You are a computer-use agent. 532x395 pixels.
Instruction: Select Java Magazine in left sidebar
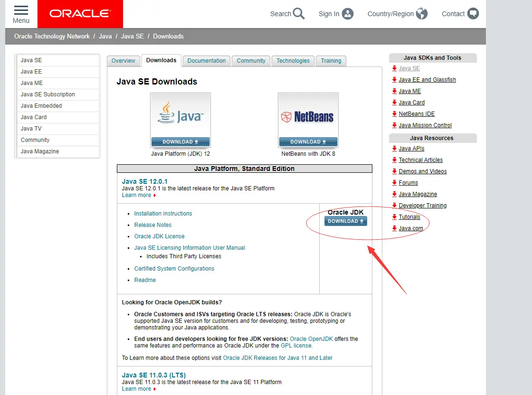click(x=57, y=151)
